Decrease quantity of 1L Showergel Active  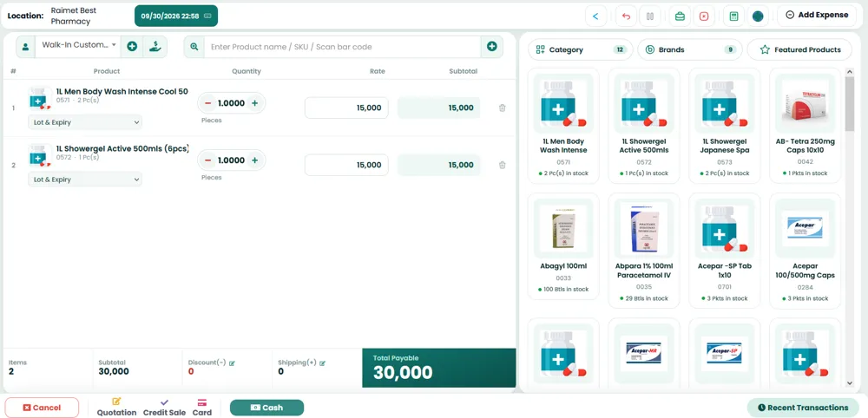coord(208,160)
